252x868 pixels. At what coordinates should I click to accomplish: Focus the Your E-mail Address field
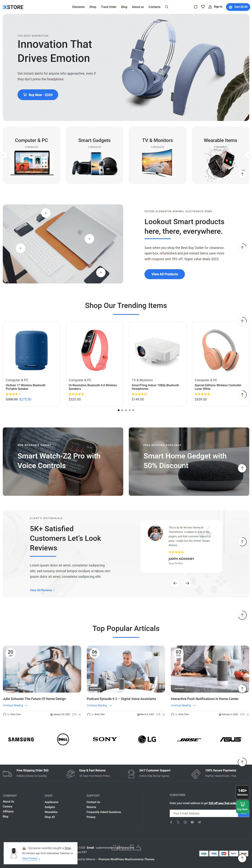[x=204, y=813]
